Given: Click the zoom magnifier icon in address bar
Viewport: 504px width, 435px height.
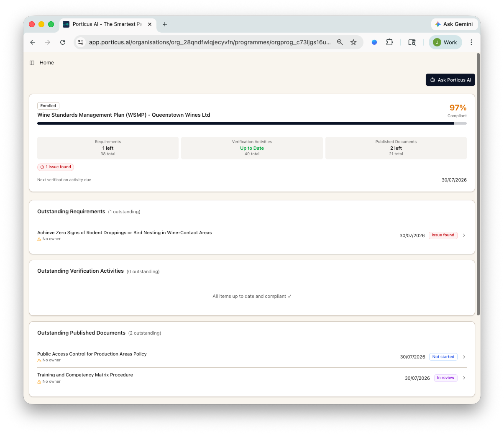Looking at the screenshot, I should [340, 42].
